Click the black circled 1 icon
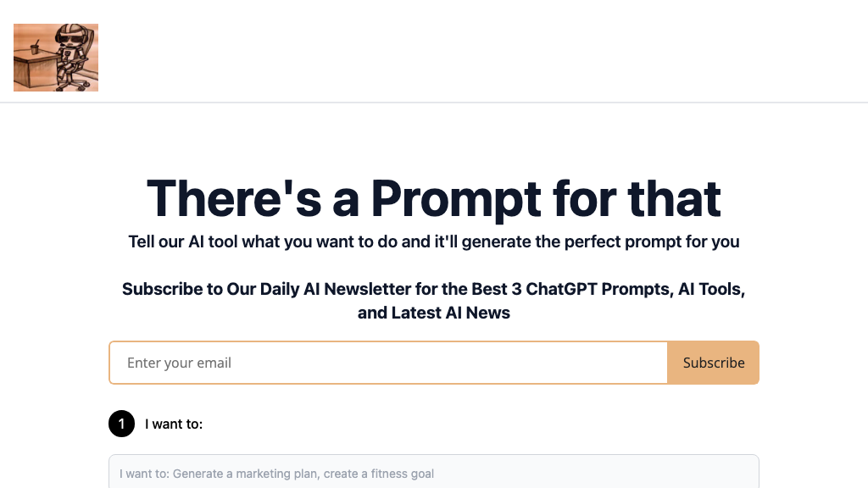The width and height of the screenshot is (868, 488). tap(121, 424)
